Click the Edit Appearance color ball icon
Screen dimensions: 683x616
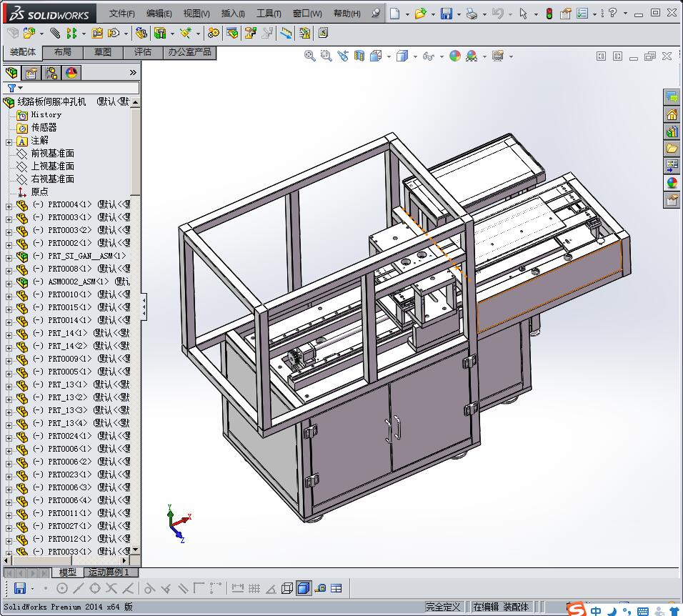[455, 56]
